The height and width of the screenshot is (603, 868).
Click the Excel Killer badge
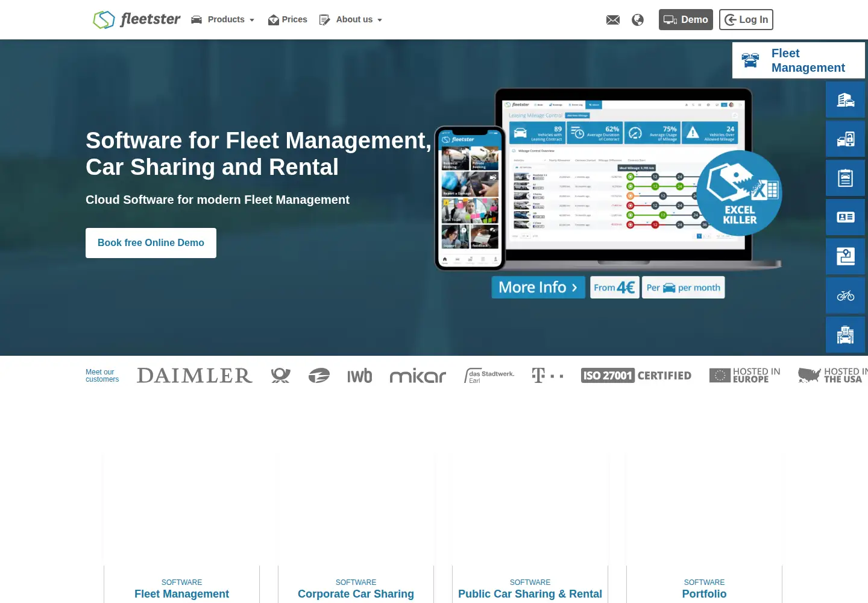click(740, 193)
